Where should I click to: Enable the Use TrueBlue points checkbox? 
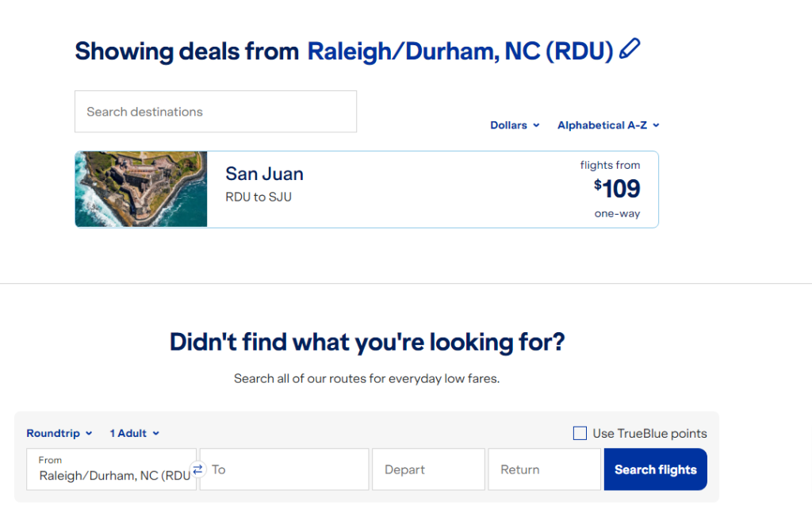point(580,433)
